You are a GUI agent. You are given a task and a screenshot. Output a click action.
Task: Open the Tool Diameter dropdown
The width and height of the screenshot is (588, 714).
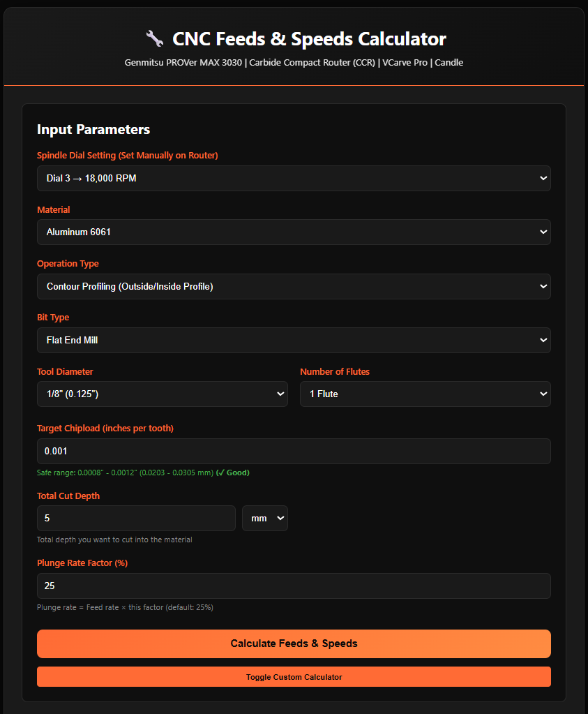click(x=162, y=394)
